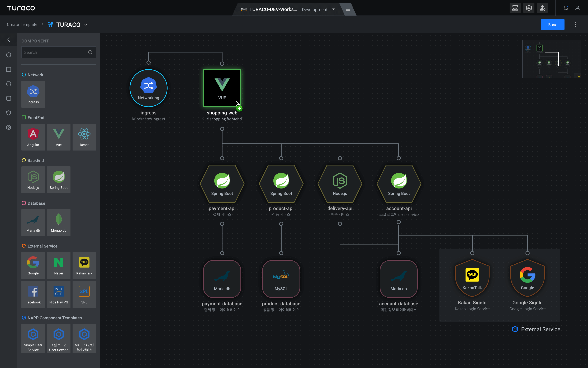Click the search magnifier icon
Viewport: 588px width, 368px height.
point(90,52)
